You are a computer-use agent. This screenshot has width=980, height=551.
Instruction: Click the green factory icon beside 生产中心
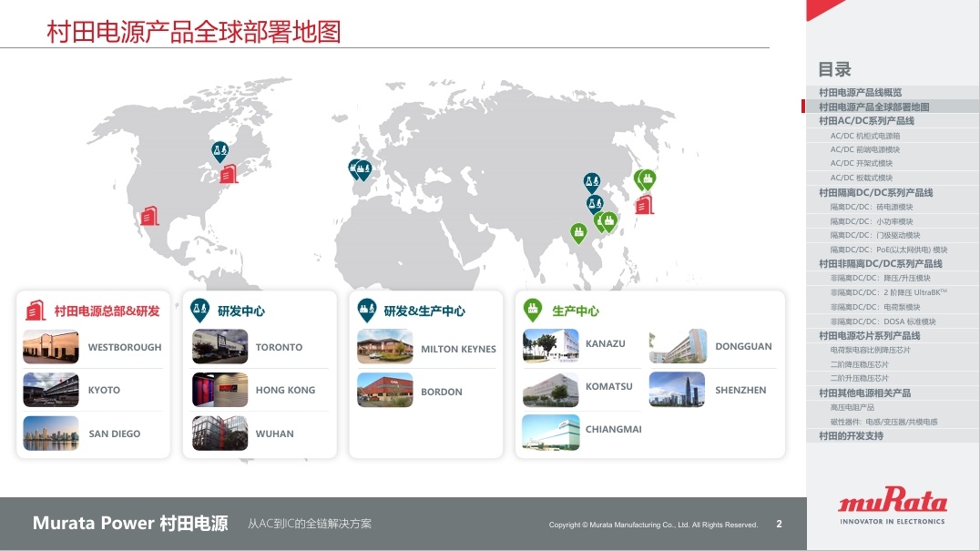pos(533,310)
